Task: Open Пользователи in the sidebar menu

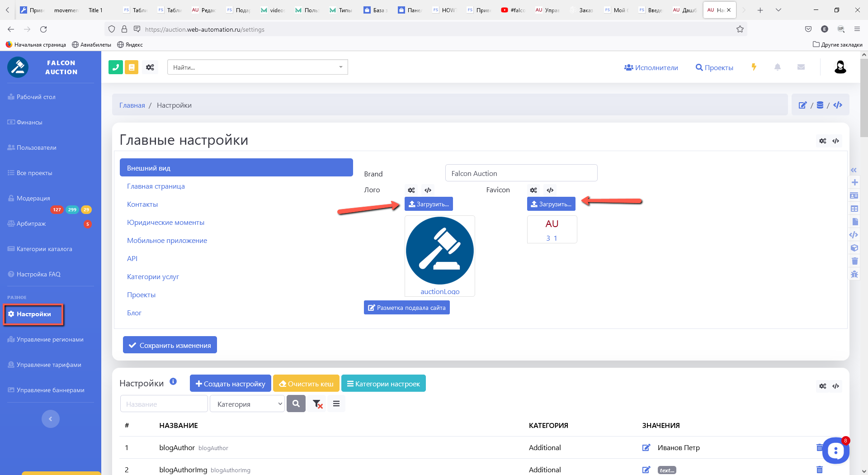Action: pyautogui.click(x=36, y=147)
